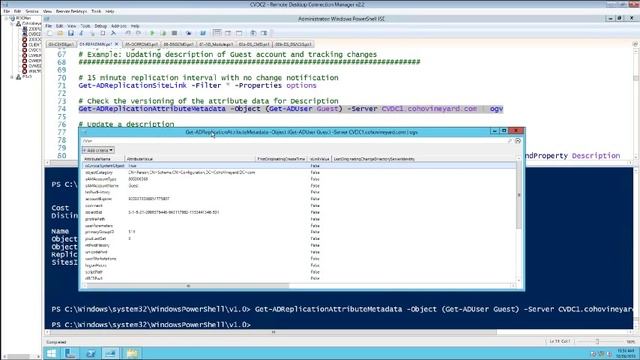Open the Add-ons menu in PowerShell ISE

coord(119,26)
